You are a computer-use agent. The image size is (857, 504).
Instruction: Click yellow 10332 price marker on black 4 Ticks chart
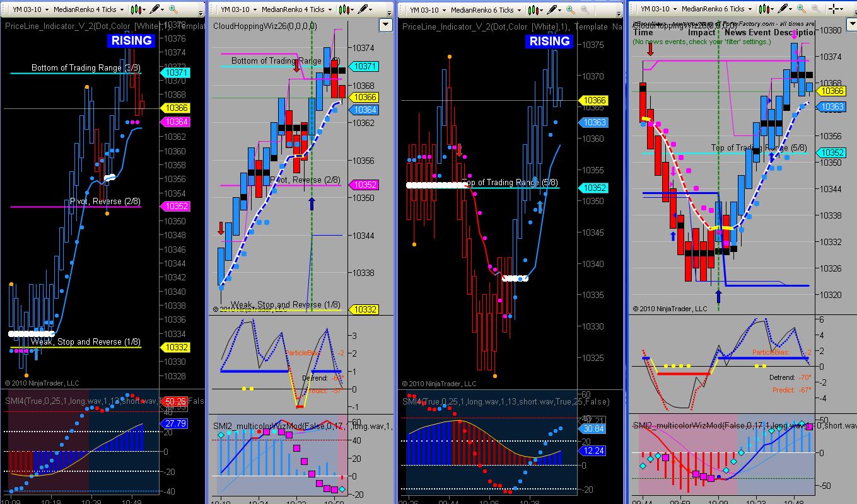[176, 347]
